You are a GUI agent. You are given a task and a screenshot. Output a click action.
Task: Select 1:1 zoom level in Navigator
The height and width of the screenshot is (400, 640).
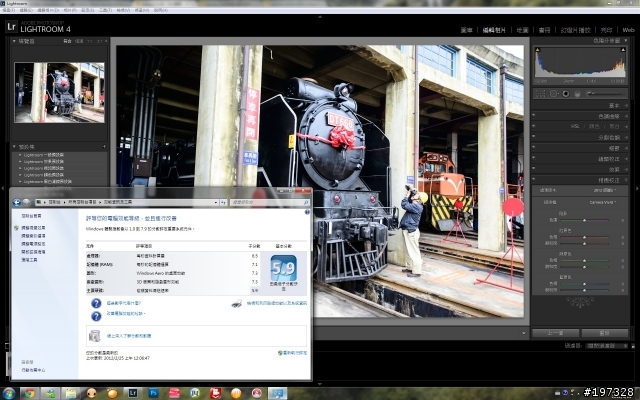point(89,41)
